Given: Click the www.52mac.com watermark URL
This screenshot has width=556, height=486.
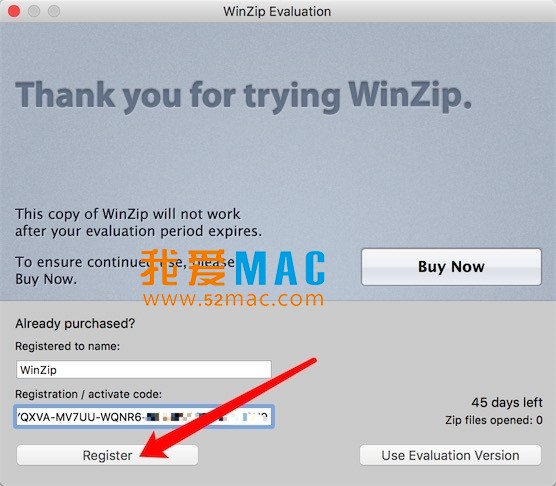Looking at the screenshot, I should tap(233, 299).
